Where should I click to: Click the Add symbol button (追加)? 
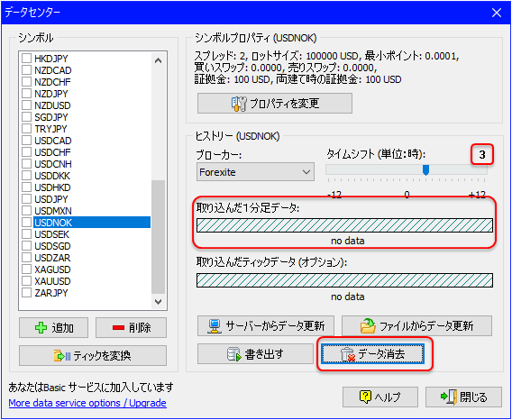coord(53,327)
